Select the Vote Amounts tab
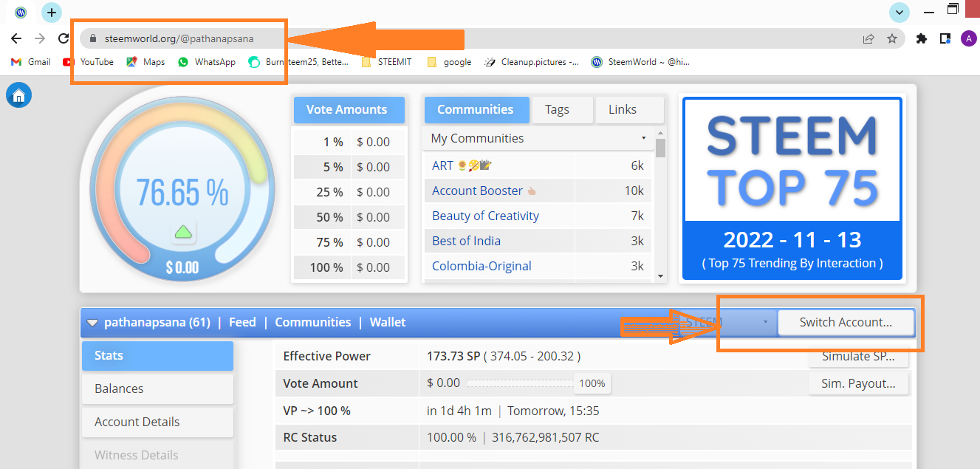The height and width of the screenshot is (469, 980). (349, 109)
